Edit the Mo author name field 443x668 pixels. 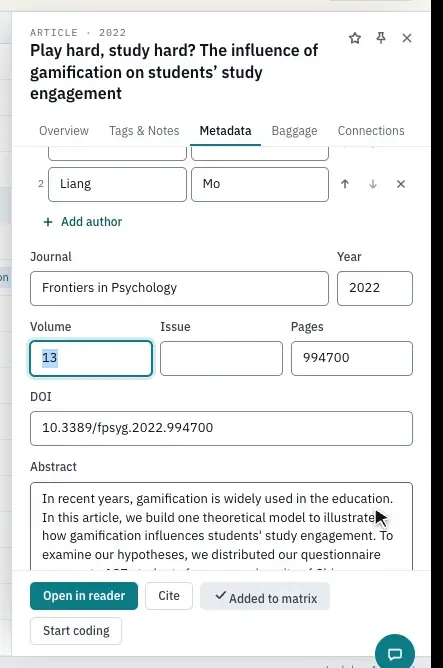coord(260,184)
